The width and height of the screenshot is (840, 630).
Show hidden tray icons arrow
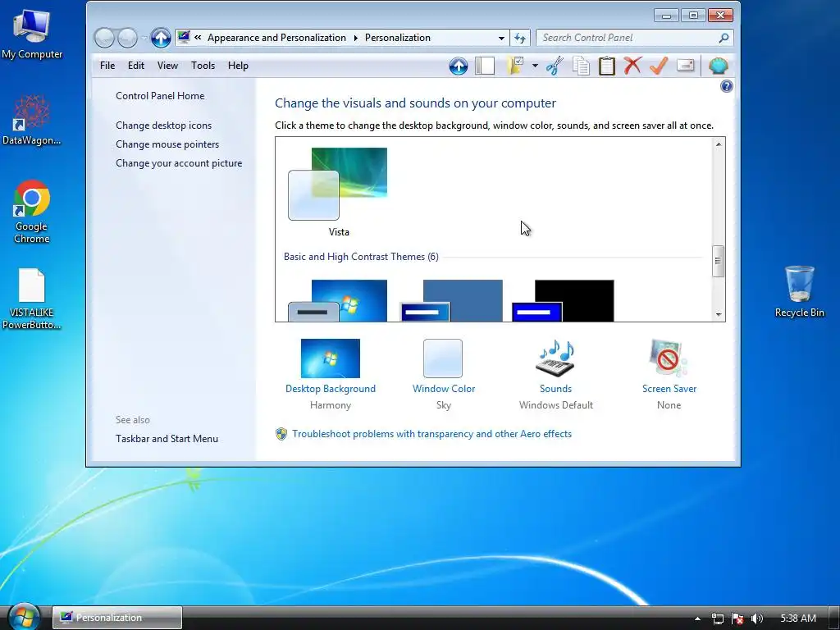pos(697,619)
